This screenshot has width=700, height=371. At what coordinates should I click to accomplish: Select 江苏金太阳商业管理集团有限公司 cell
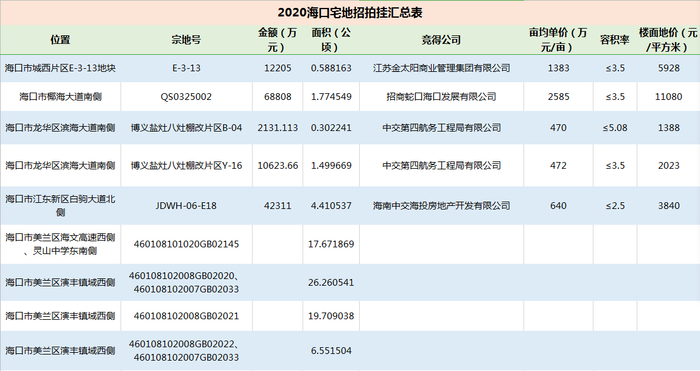point(441,68)
